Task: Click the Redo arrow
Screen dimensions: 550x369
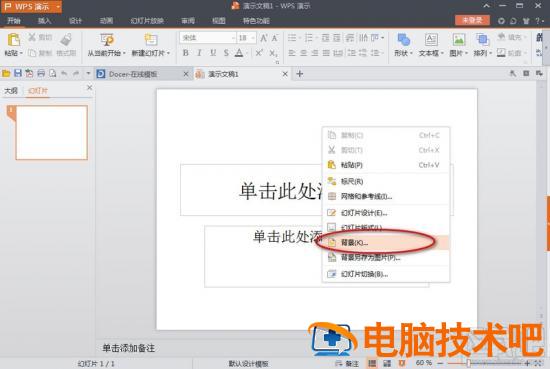Action: point(76,74)
